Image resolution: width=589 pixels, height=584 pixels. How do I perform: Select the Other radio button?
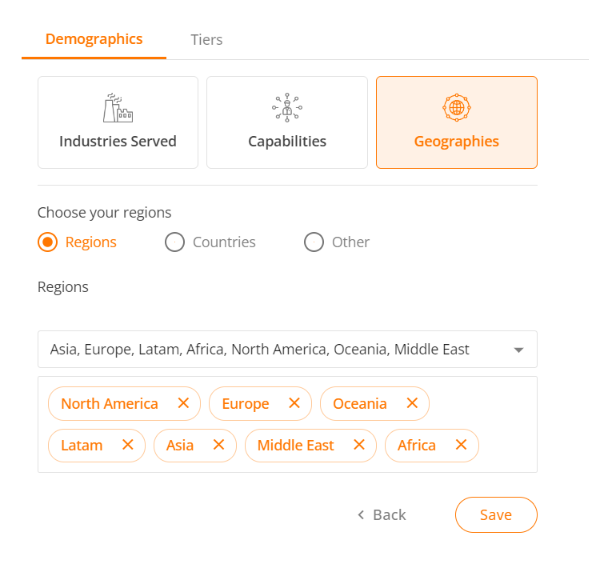[x=314, y=242]
